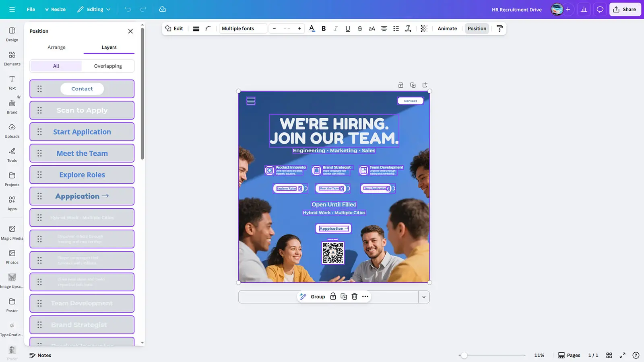644x362 pixels.
Task: Switch layer filter to Overlapping
Action: point(108,66)
